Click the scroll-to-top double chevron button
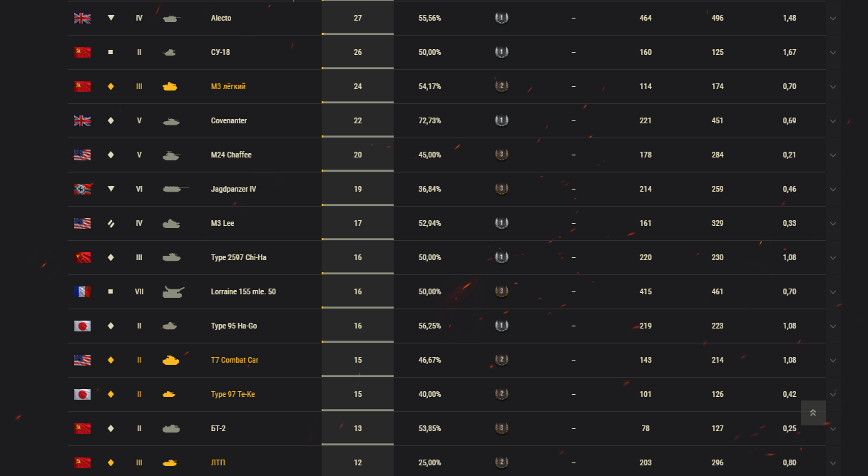The width and height of the screenshot is (868, 476). 813,413
